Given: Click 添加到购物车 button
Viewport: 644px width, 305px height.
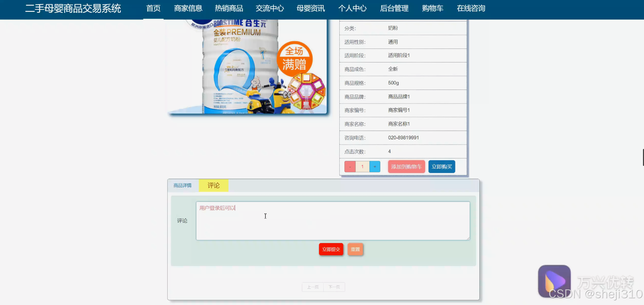Looking at the screenshot, I should tap(406, 167).
